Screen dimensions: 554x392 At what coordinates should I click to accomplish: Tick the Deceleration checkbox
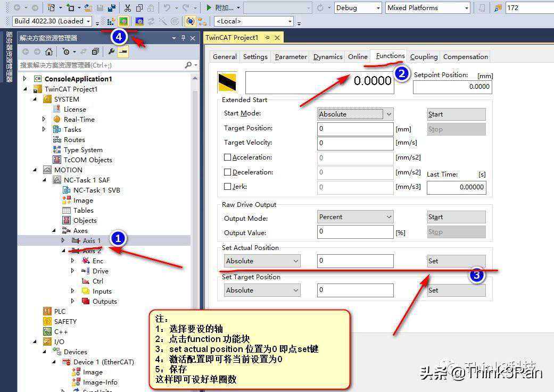click(x=228, y=172)
